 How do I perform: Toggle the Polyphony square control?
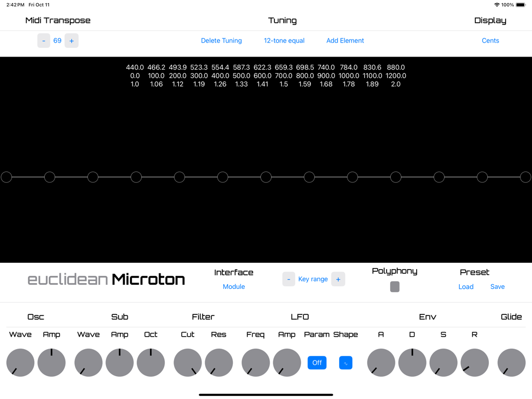click(x=394, y=286)
